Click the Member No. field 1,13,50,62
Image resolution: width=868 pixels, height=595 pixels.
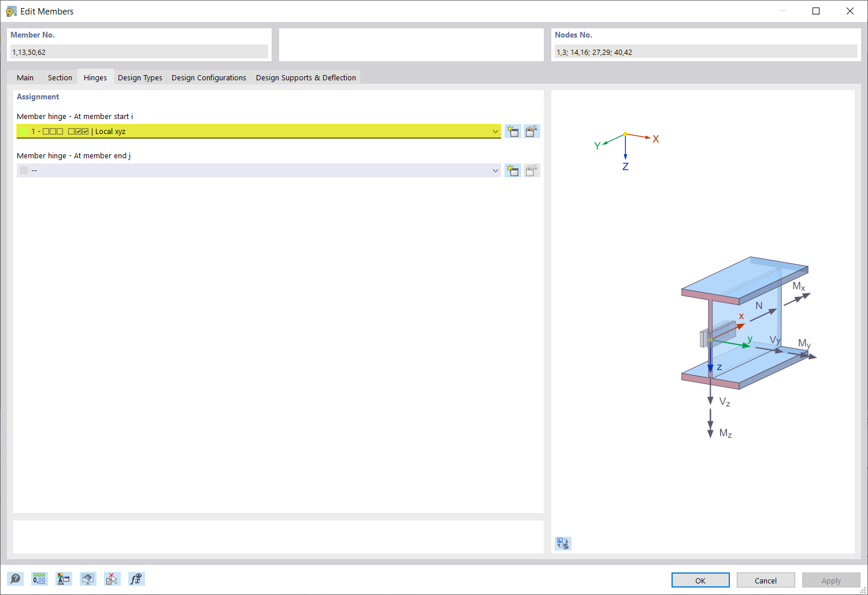tap(139, 52)
